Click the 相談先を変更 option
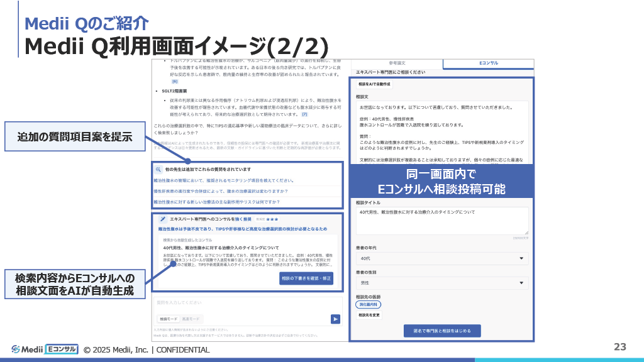Image resolution: width=644 pixels, height=362 pixels. [369, 314]
